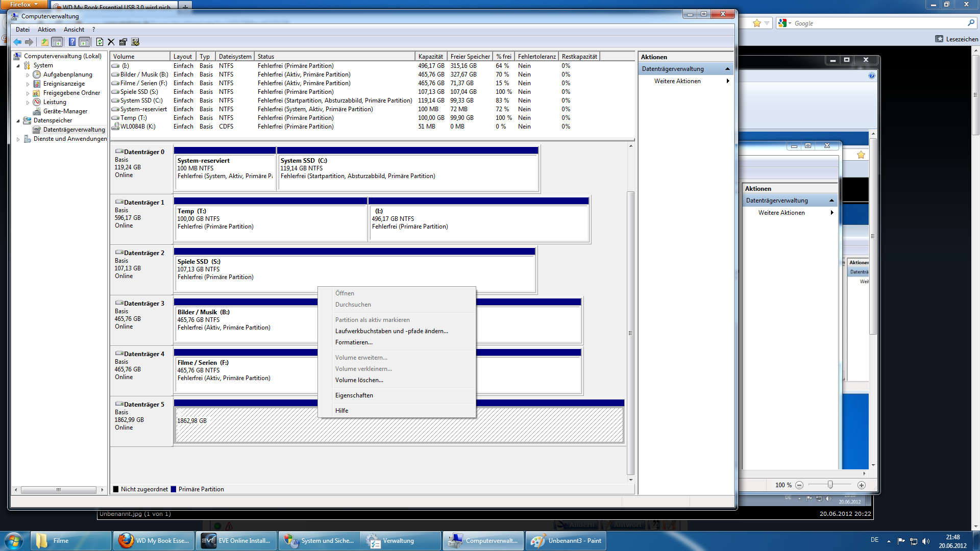Expand the Weitere Aktionen submenu arrow
Image resolution: width=980 pixels, height=551 pixels.
coord(727,81)
